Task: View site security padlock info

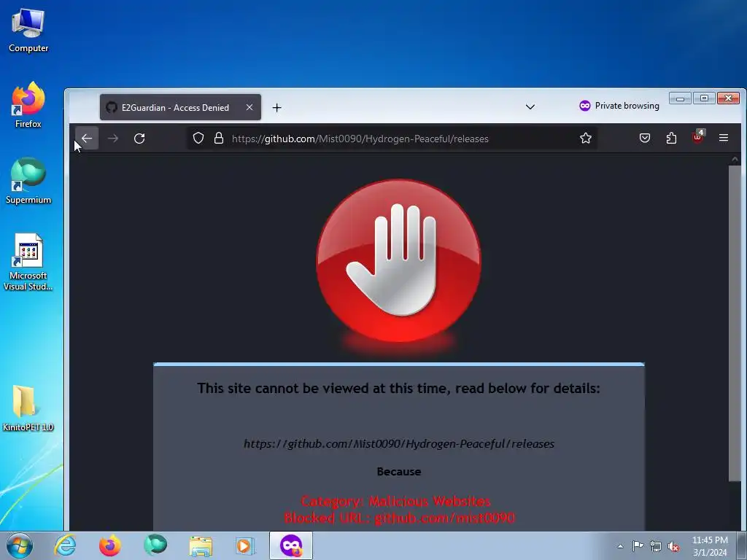Action: click(219, 139)
